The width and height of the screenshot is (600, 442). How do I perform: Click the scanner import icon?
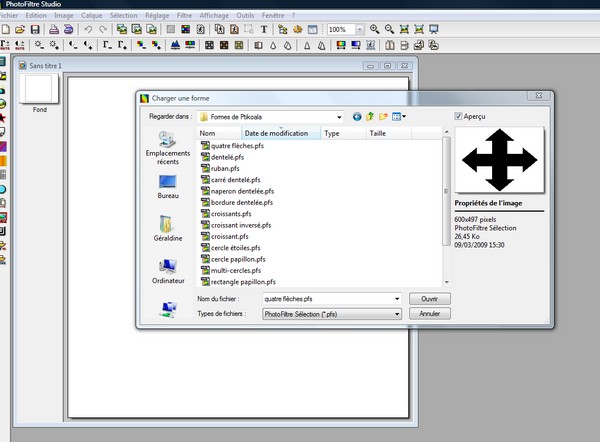coord(68,29)
